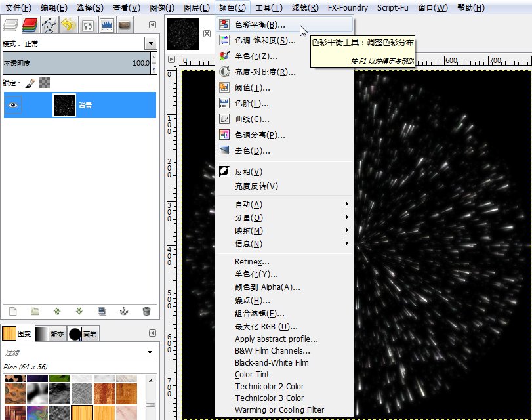
Task: Select the highlighted Pine pattern swatch
Action: (x=82, y=413)
